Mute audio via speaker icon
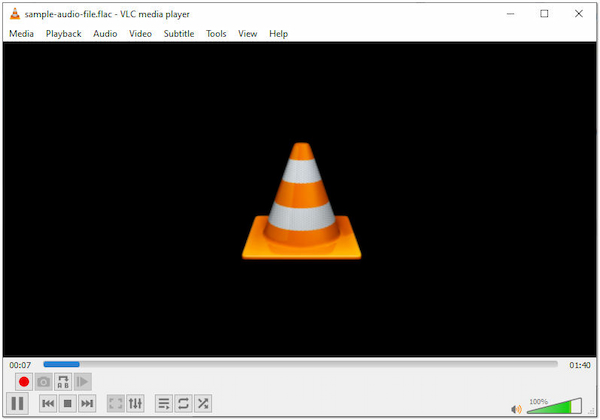This screenshot has height=420, width=600. click(x=516, y=409)
